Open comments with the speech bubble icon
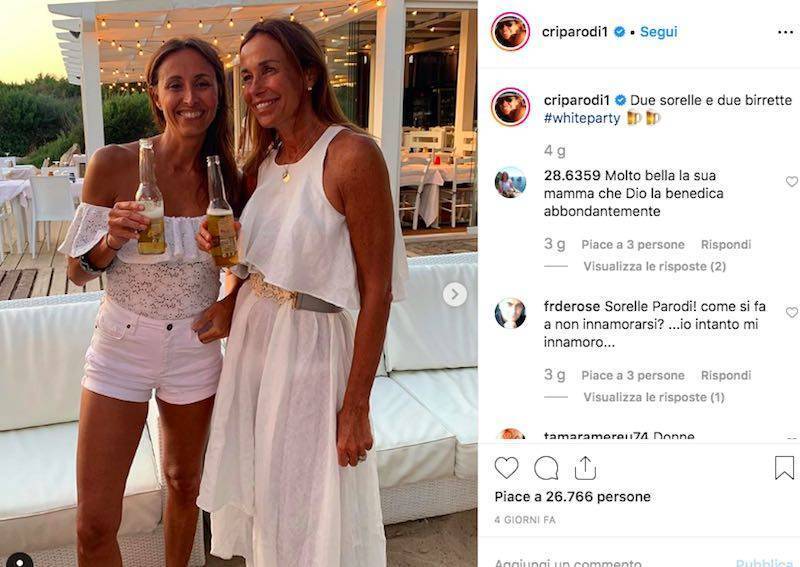Image resolution: width=800 pixels, height=567 pixels. (x=546, y=467)
